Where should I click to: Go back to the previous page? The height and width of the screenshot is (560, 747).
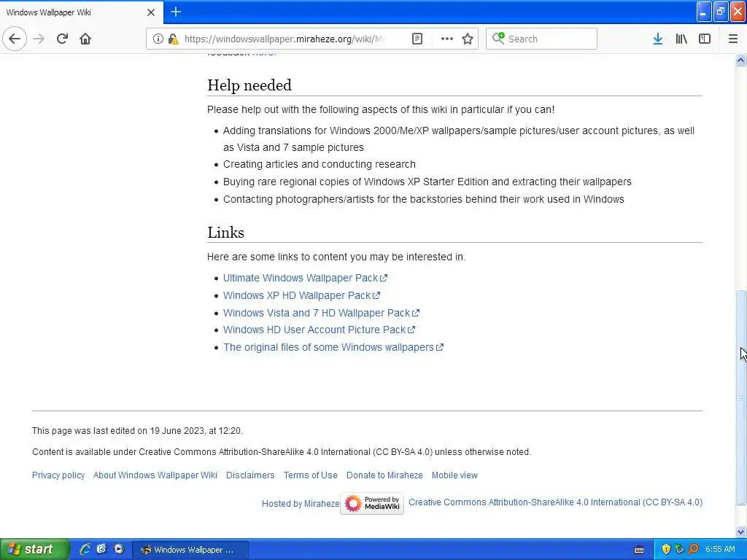(x=15, y=39)
